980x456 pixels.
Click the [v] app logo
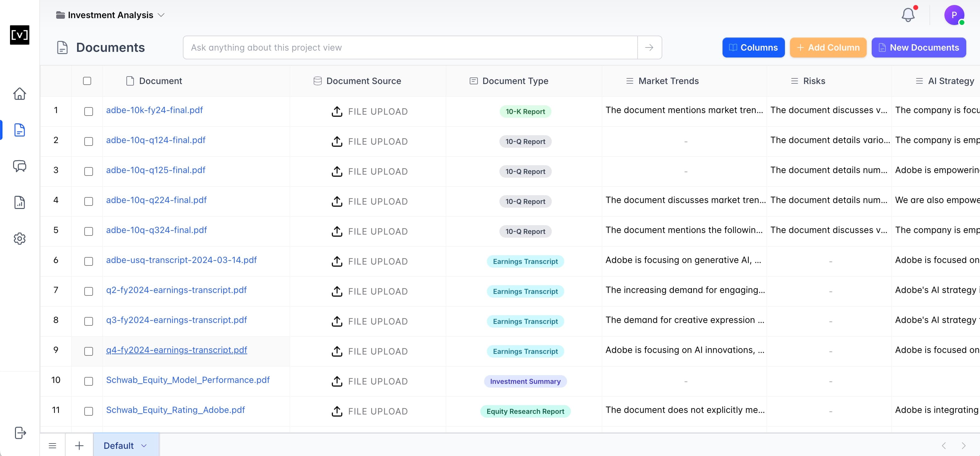click(19, 35)
